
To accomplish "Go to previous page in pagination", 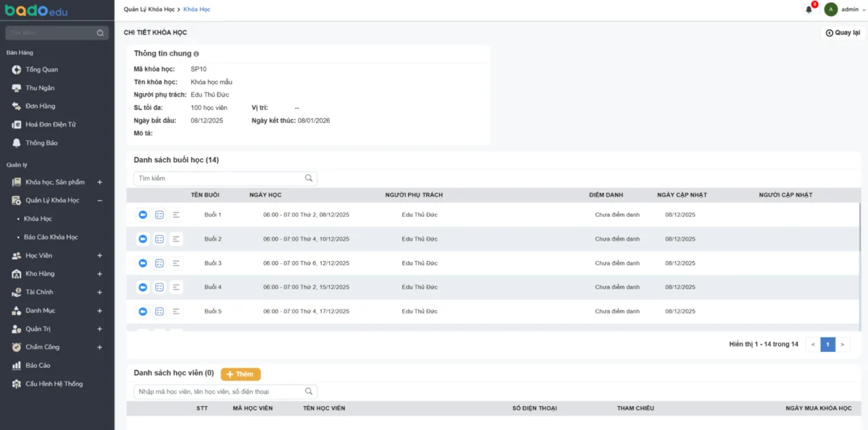I will click(813, 345).
